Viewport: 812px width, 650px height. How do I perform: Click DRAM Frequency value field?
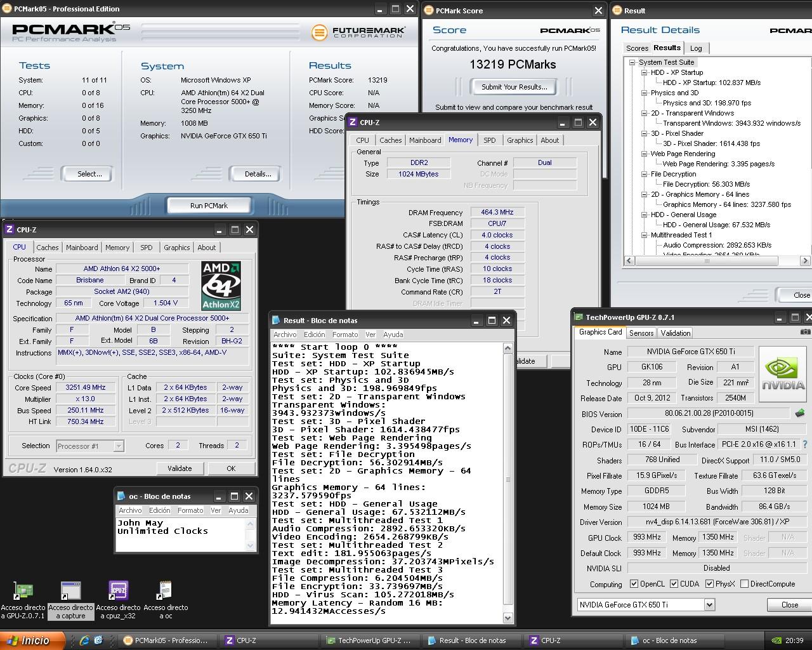point(497,212)
